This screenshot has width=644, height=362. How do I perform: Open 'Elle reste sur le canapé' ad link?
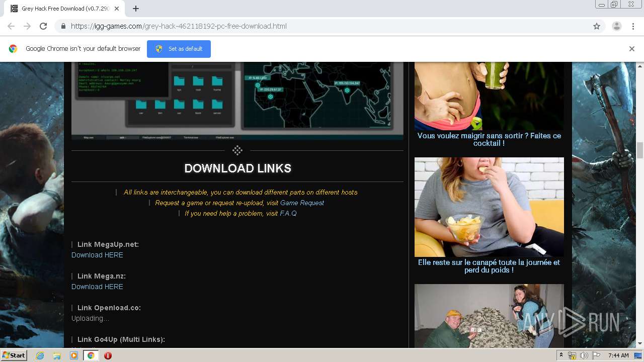[x=489, y=266]
